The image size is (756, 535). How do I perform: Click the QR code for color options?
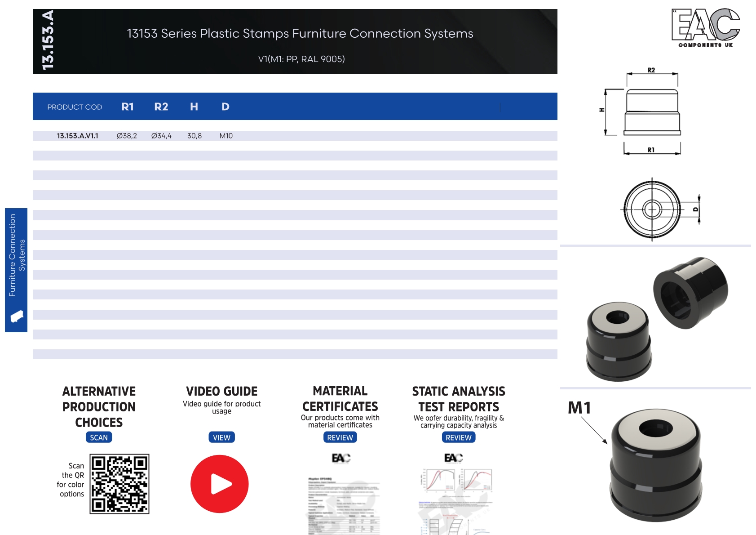(x=119, y=484)
